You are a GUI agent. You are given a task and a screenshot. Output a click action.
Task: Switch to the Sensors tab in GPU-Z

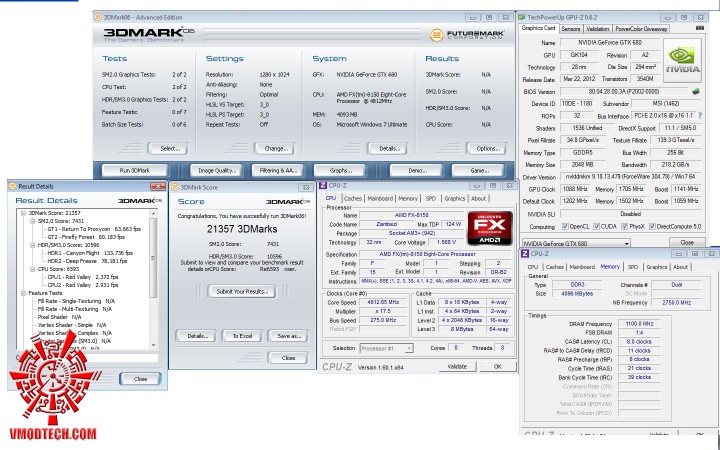pyautogui.click(x=571, y=29)
